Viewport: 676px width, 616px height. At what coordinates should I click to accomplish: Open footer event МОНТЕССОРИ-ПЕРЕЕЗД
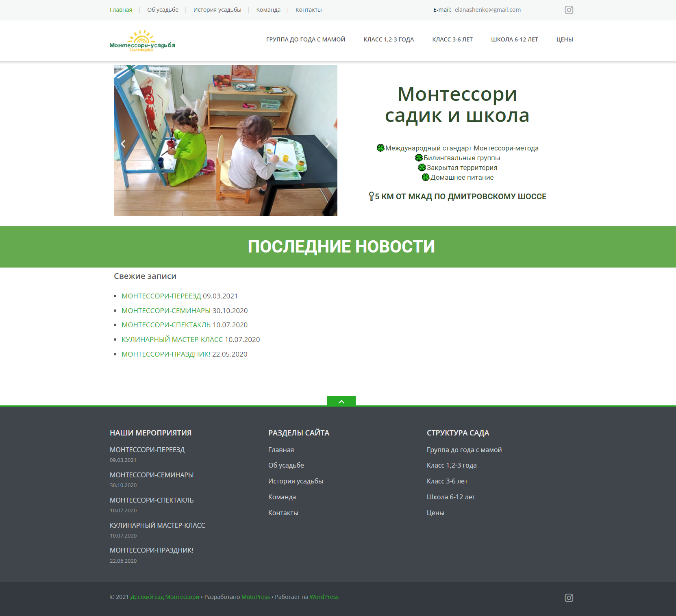pyautogui.click(x=147, y=450)
